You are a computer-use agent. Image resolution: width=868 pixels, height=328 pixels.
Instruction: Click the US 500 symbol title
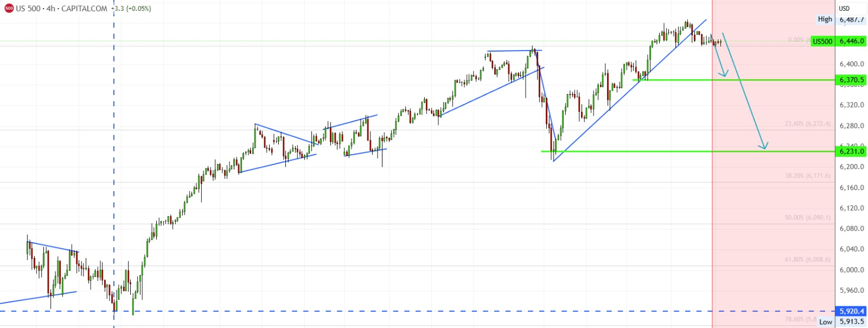(x=61, y=9)
